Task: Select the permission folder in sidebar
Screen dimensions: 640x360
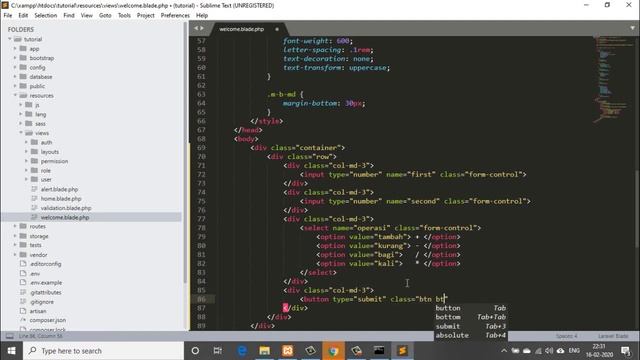Action: pyautogui.click(x=54, y=161)
